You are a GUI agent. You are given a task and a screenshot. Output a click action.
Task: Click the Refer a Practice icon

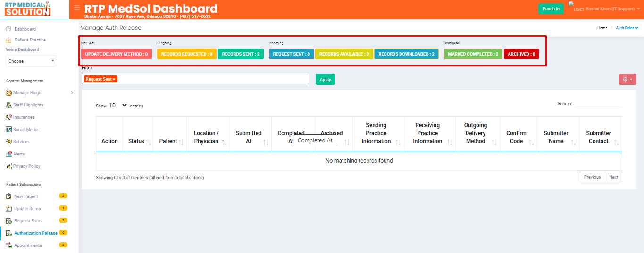coord(8,40)
